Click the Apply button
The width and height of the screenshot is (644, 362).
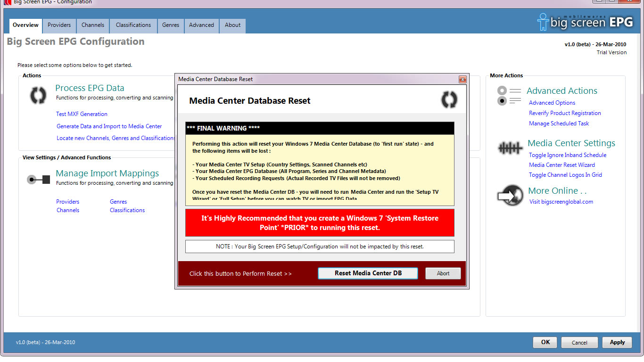coord(617,343)
